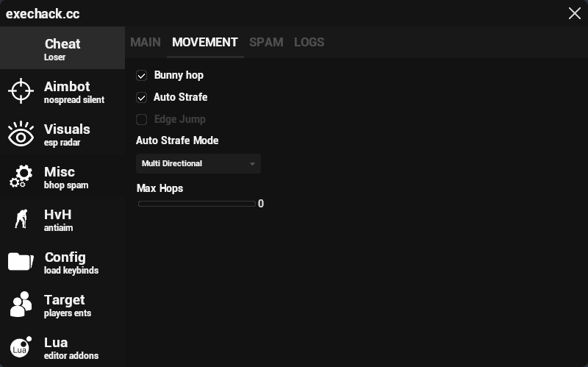
Task: Click the Max Hops slider track
Action: coord(196,204)
